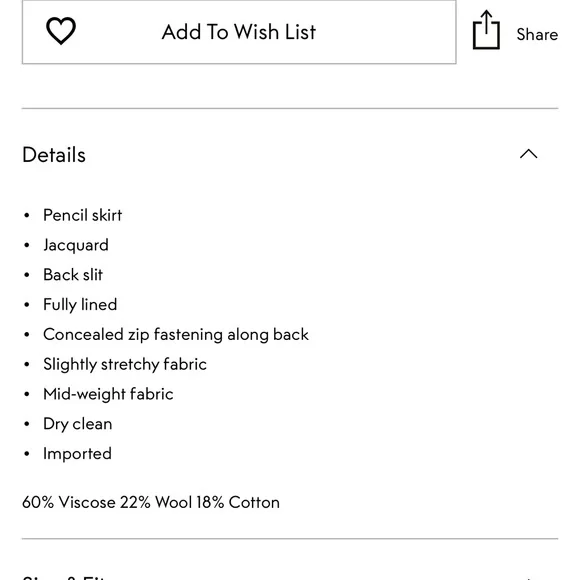The width and height of the screenshot is (580, 580).
Task: Click the Imported detail line
Action: 77,454
